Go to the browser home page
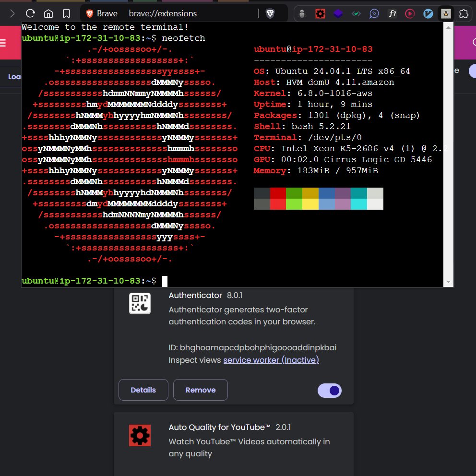Image resolution: width=476 pixels, height=476 pixels. coord(48,13)
